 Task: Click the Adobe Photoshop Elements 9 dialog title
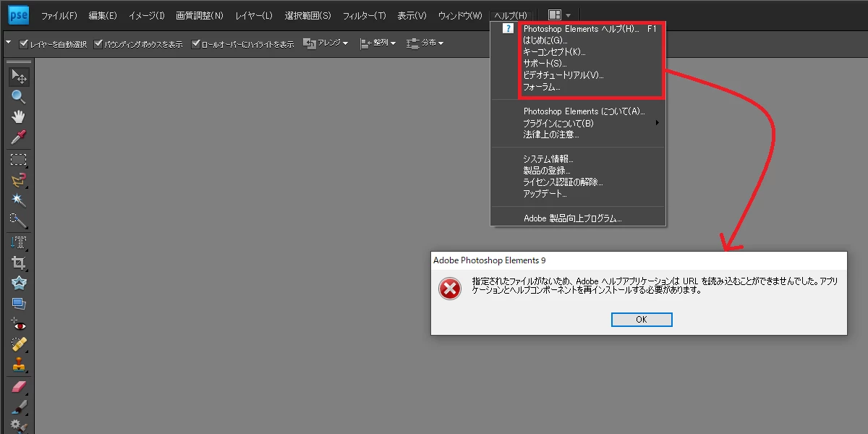pos(489,260)
